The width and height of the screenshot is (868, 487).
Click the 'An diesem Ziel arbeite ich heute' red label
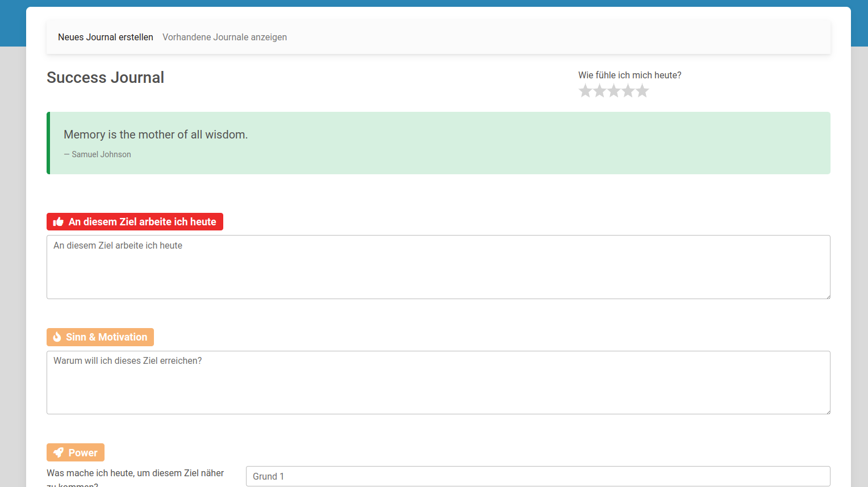(x=135, y=222)
